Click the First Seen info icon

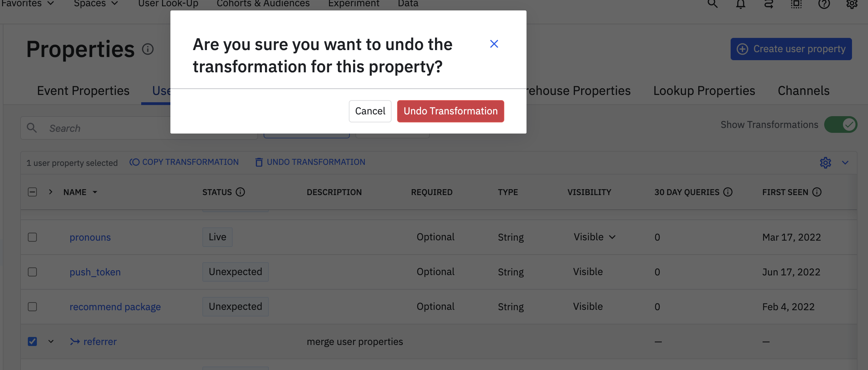[817, 192]
